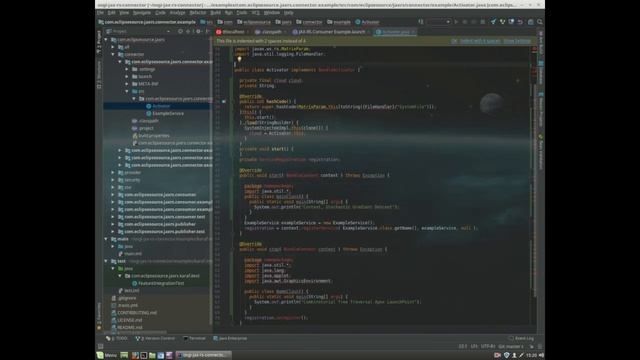This screenshot has height=360, width=640.
Task: Click the volume icon in system tray
Action: (541, 355)
